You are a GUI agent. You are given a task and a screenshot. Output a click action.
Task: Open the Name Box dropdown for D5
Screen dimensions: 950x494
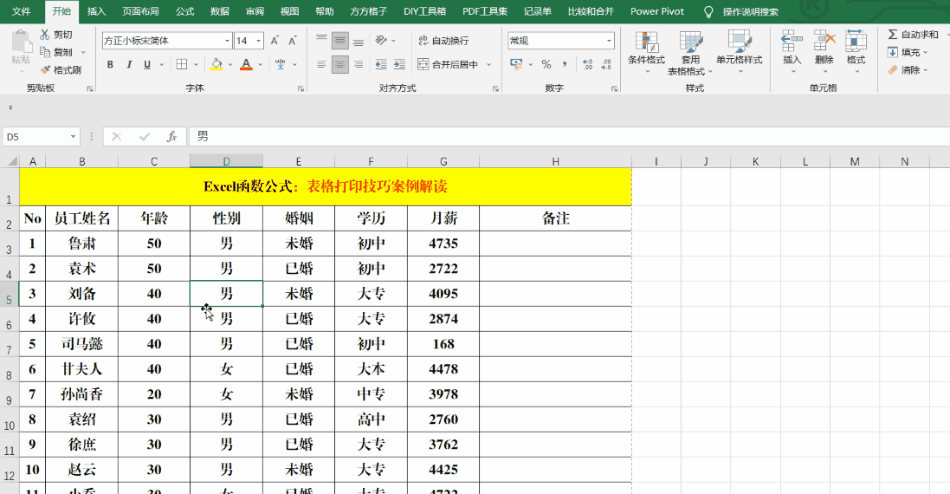[73, 137]
